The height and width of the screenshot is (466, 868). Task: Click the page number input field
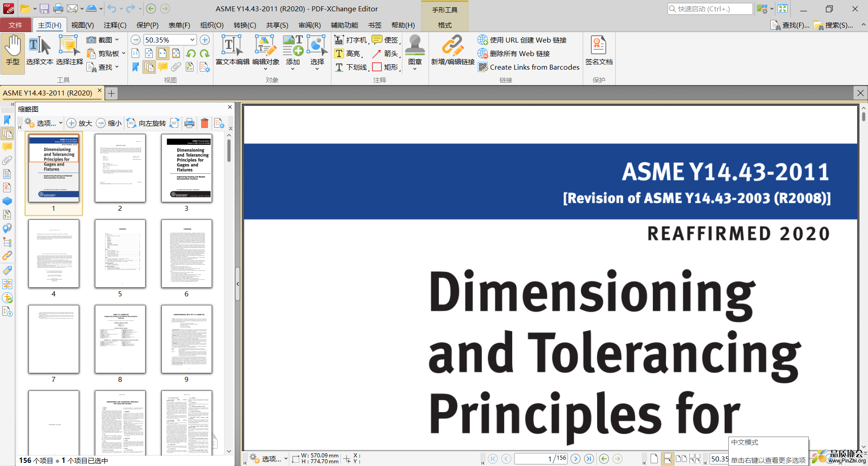click(541, 459)
